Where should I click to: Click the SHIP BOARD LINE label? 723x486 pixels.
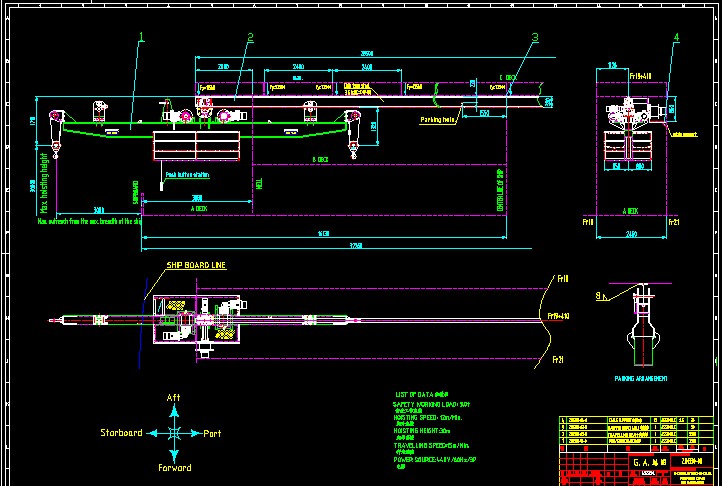pos(196,265)
